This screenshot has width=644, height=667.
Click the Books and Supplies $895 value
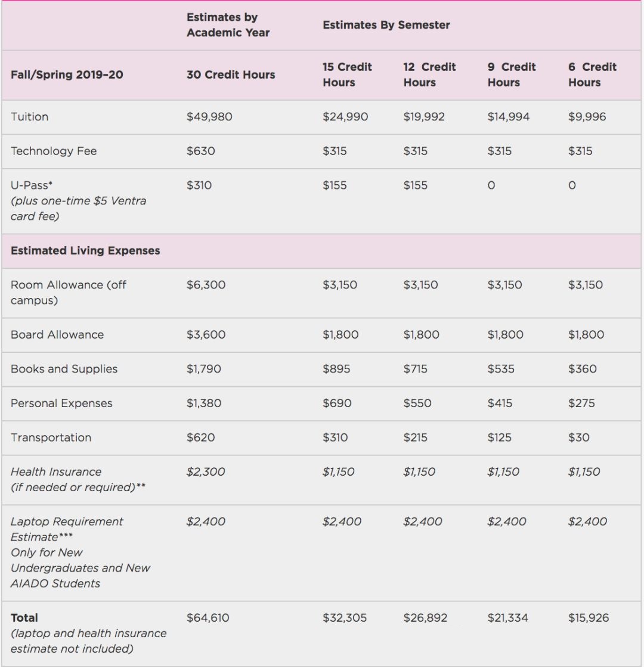336,369
